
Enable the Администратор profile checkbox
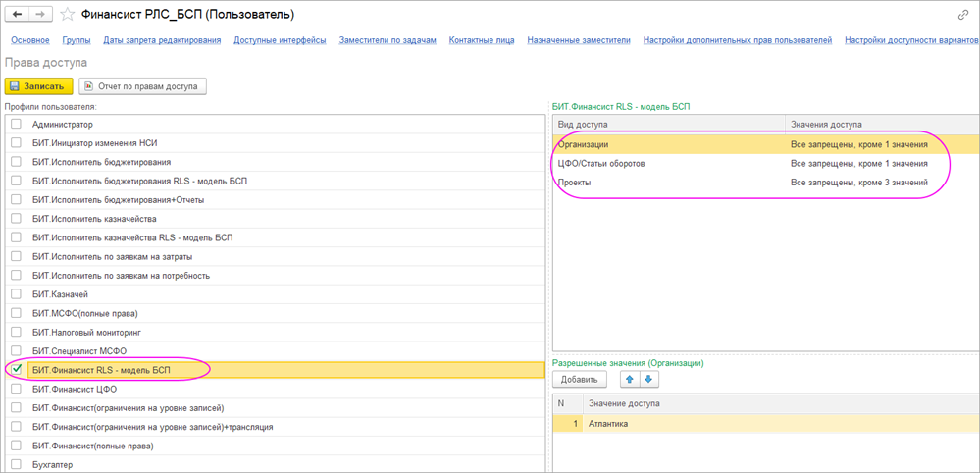click(x=16, y=125)
